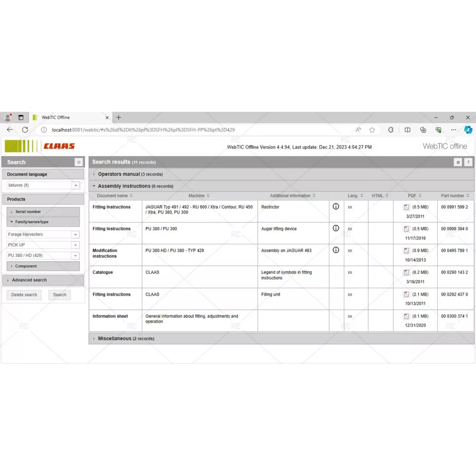Click the help question mark icon
This screenshot has width=476, height=476.
(x=468, y=162)
